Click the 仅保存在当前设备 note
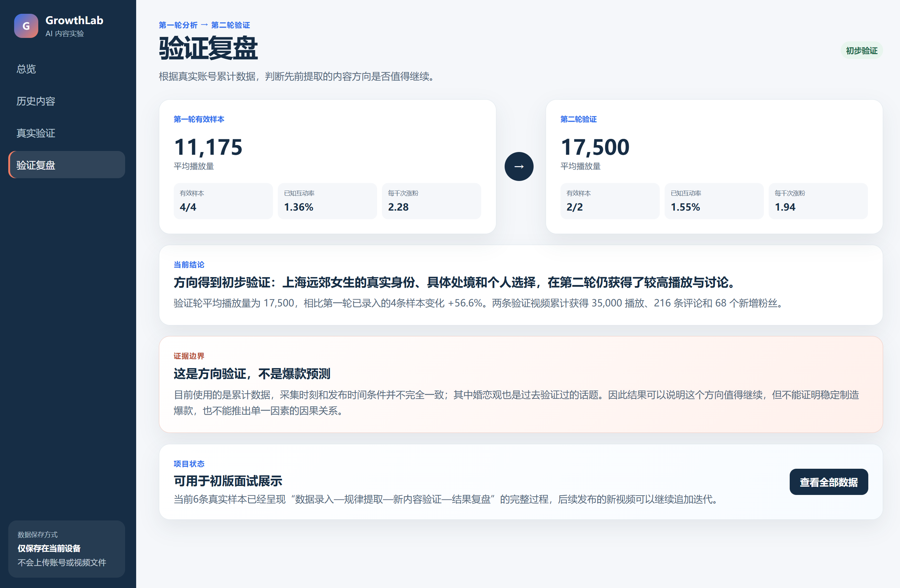The height and width of the screenshot is (588, 900). tap(49, 548)
